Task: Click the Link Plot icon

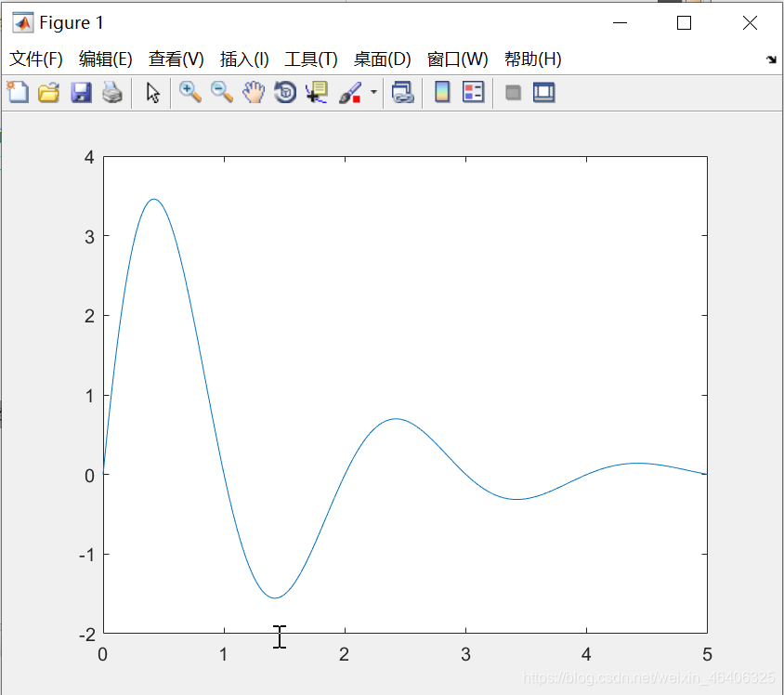Action: [x=403, y=93]
